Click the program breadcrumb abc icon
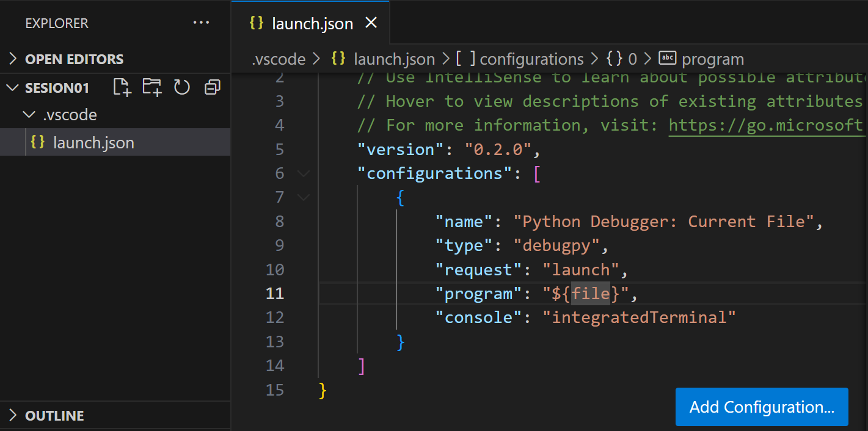Image resolution: width=868 pixels, height=431 pixels. pos(667,58)
